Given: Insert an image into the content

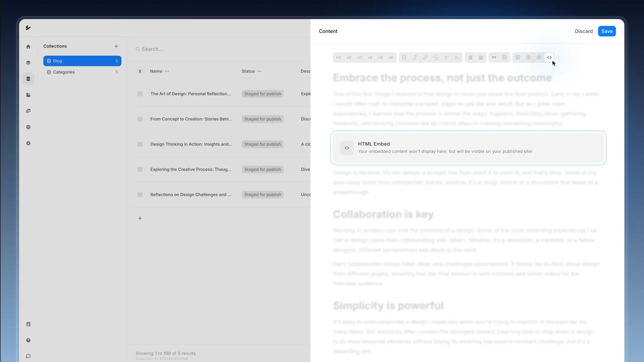Looking at the screenshot, I should 518,57.
